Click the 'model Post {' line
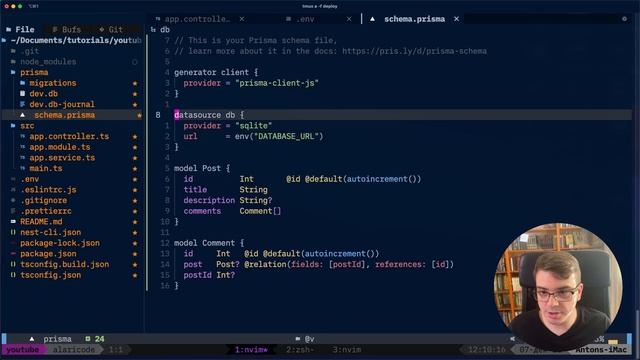The image size is (640, 360). click(202, 168)
